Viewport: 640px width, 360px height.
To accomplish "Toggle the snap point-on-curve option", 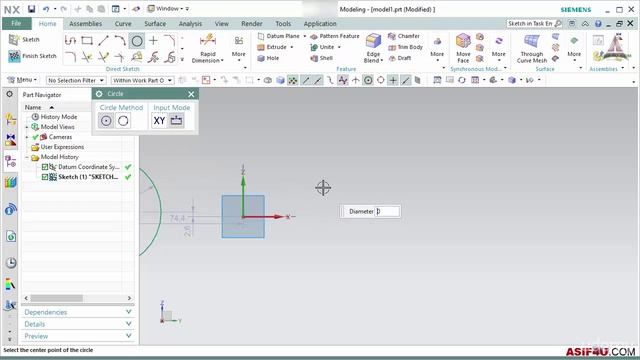I will point(405,80).
